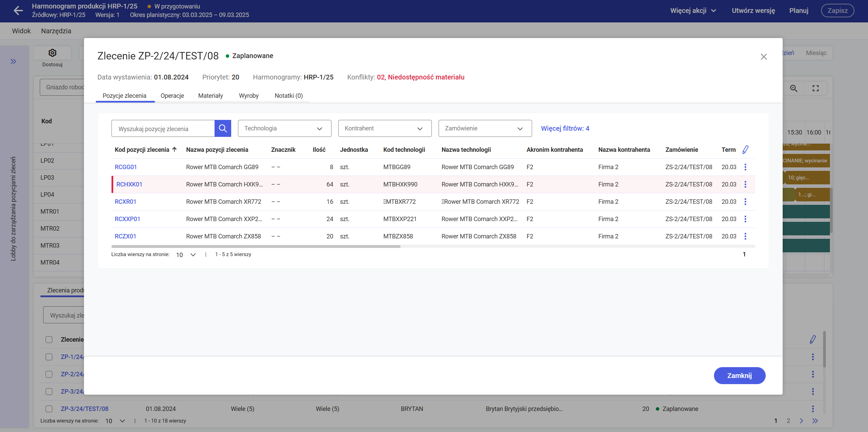Check the ZP-3/24/TEST/08 row checkbox
Image resolution: width=868 pixels, height=432 pixels.
tap(49, 409)
